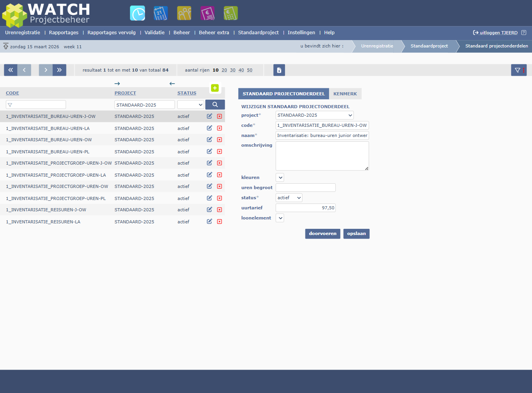Expand the loonelement dropdown
The width and height of the screenshot is (532, 393).
pos(280,218)
